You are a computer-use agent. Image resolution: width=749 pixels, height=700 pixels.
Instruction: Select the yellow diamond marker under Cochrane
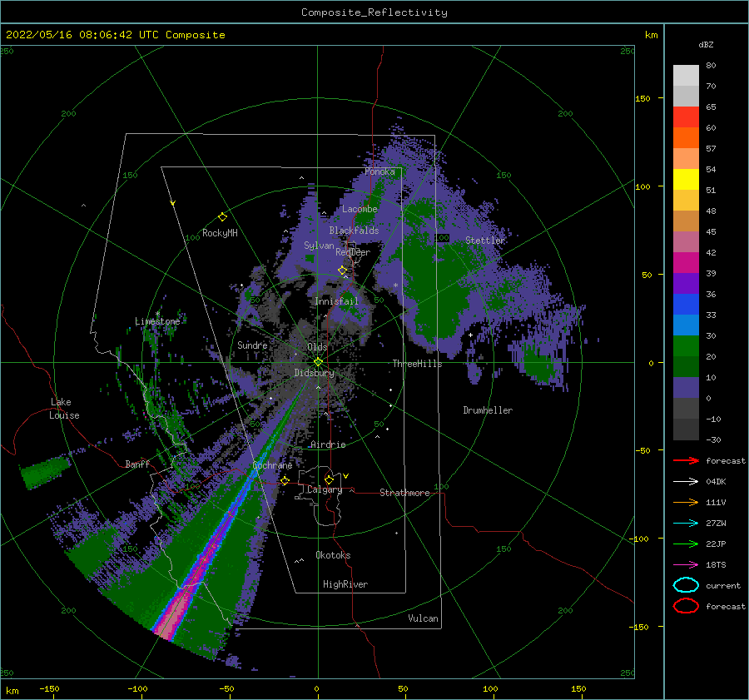pyautogui.click(x=285, y=480)
